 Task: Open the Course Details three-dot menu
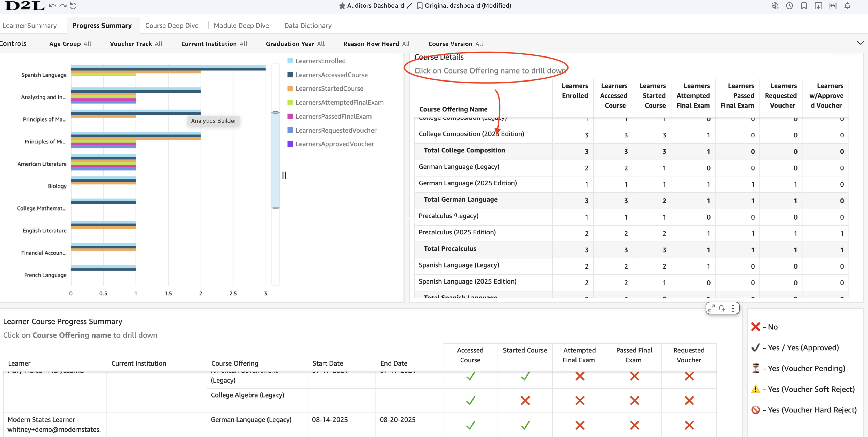733,308
